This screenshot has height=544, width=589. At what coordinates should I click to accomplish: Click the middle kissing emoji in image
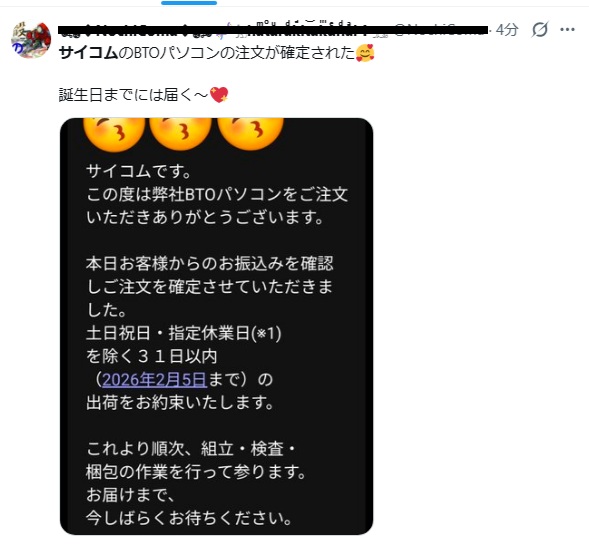point(180,134)
